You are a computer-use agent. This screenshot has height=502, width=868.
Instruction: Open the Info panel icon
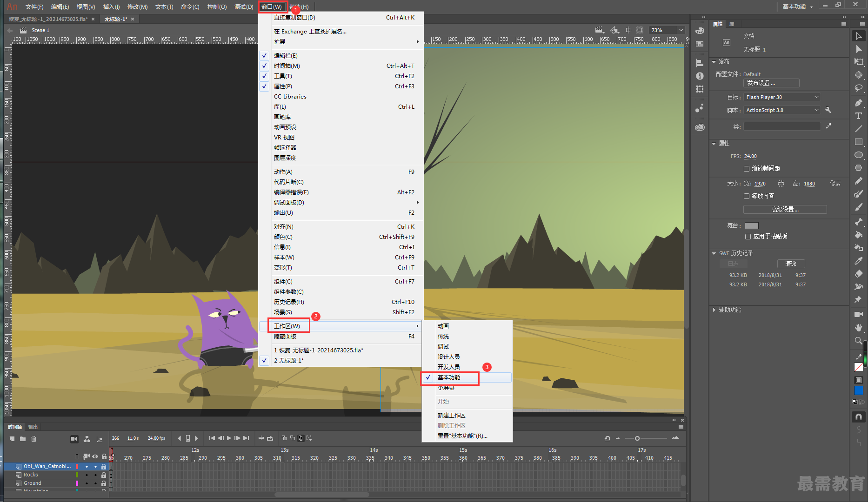[700, 76]
